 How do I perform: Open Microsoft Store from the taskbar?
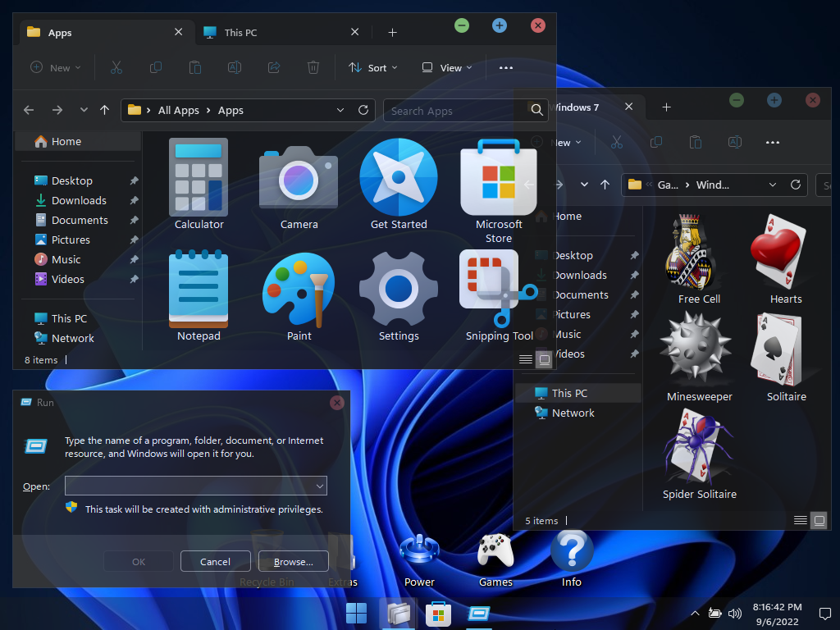[x=438, y=614]
